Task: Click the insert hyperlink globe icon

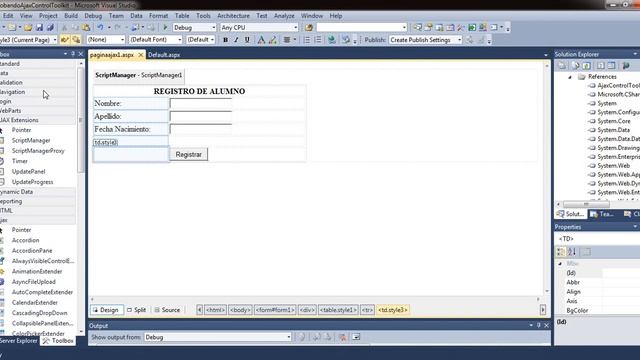Action: point(331,40)
